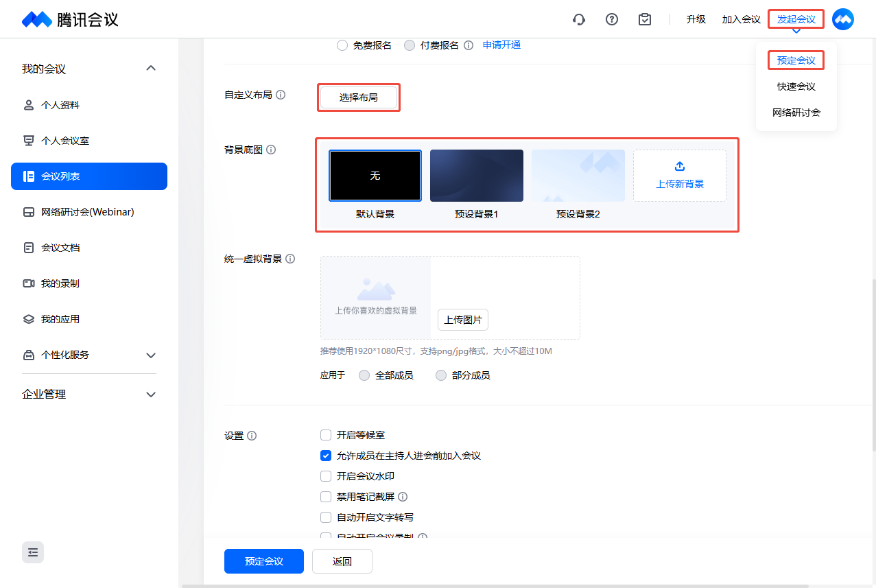Show info tooltip for 禁用笔记截屏
Screen dimensions: 876x588
click(x=403, y=497)
